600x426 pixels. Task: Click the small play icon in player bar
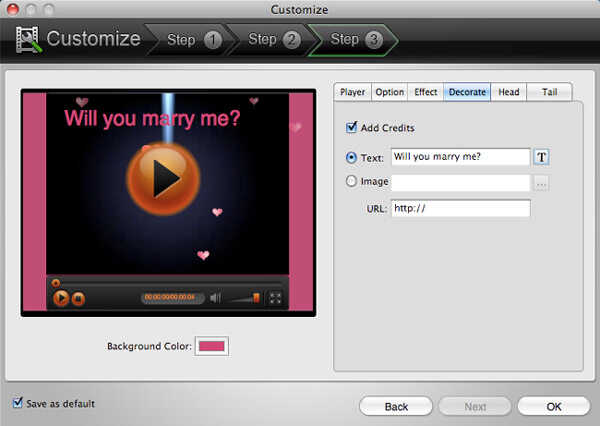60,298
